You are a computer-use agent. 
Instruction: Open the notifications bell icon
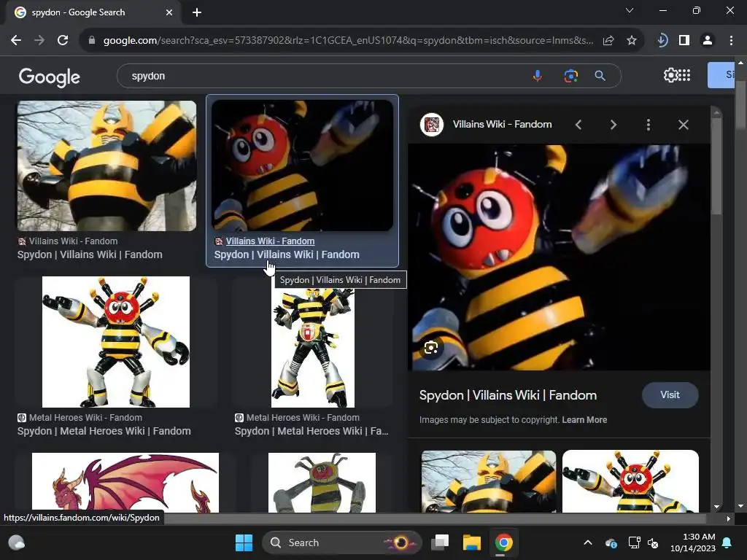tap(727, 542)
